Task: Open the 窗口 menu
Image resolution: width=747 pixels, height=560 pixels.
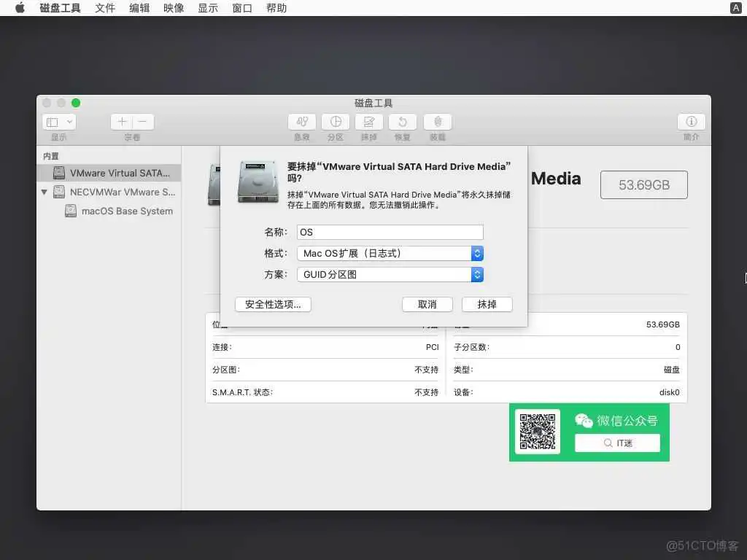Action: 242,8
